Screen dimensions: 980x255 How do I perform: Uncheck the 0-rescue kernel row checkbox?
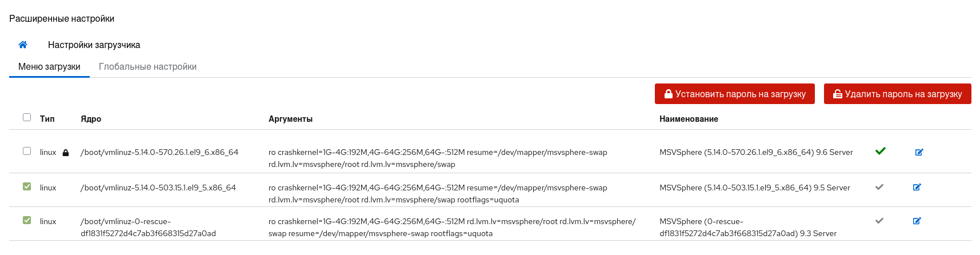pos(27,220)
